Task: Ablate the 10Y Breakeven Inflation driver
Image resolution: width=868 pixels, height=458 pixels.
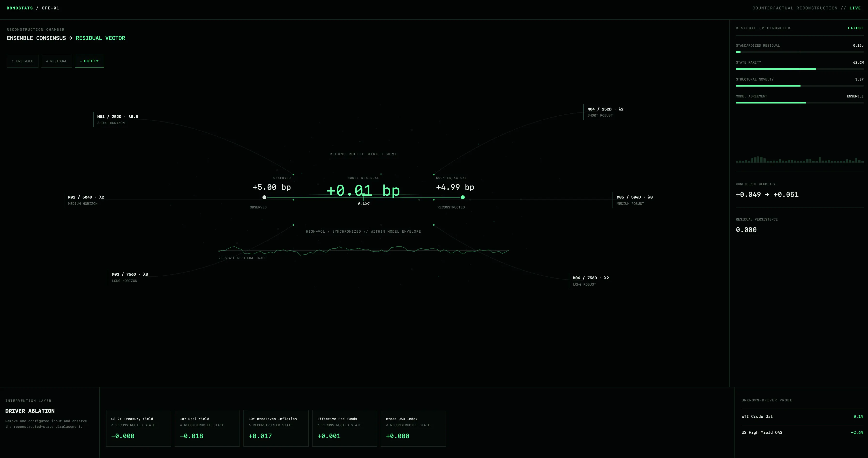Action: pos(276,428)
